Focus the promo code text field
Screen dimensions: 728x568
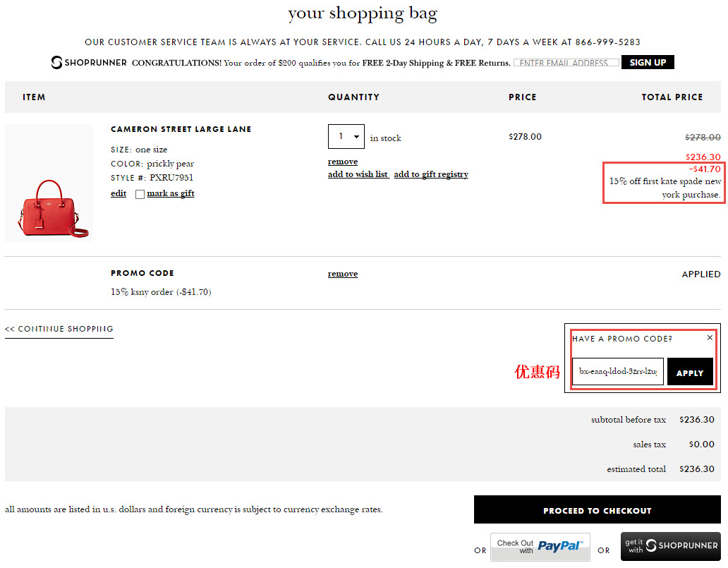coord(618,372)
